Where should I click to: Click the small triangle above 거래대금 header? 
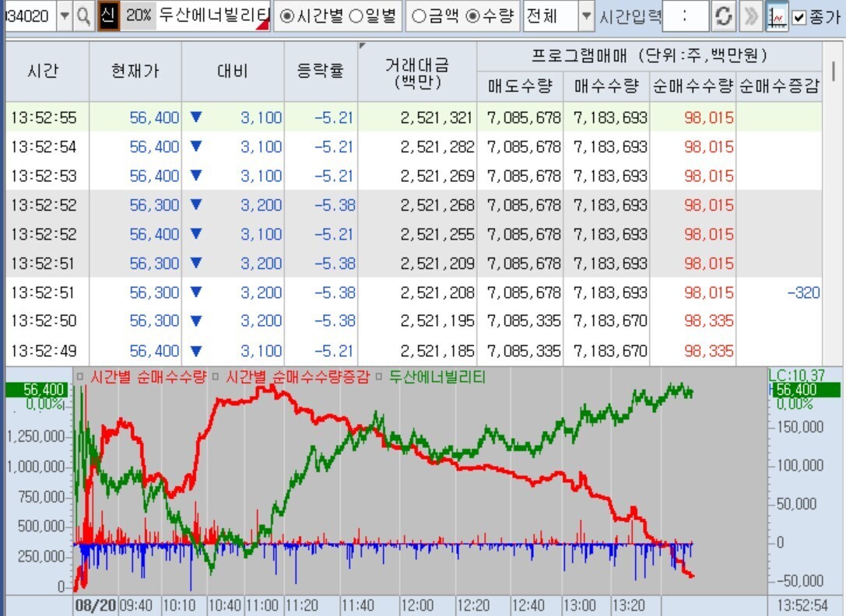[362, 46]
